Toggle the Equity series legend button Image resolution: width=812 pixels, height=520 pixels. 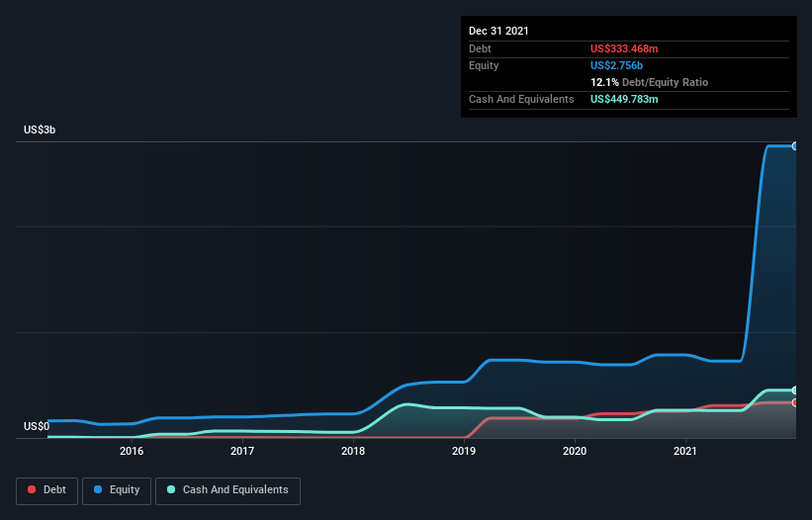coord(117,490)
